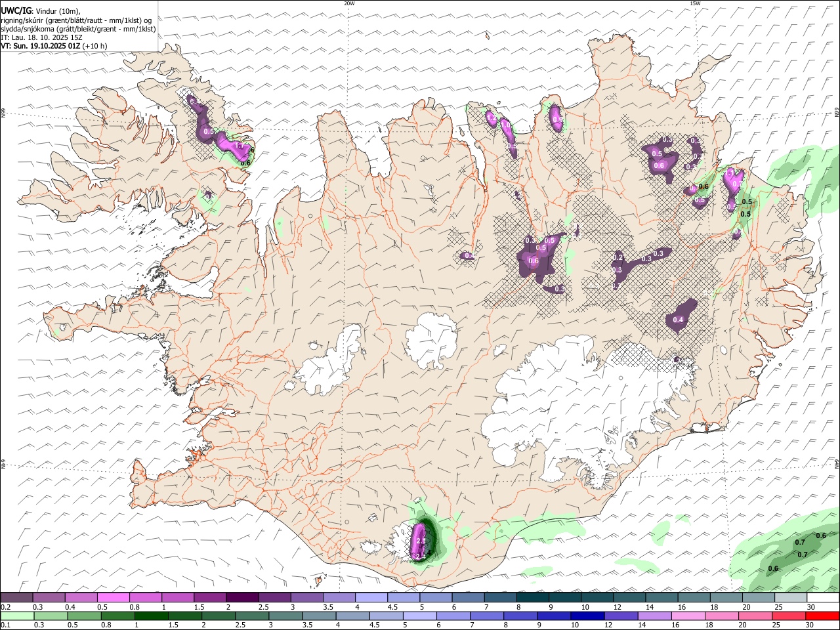Click the '2.1' precipitation value on southern glacier
Screen dimensions: 840x630
pos(421,541)
